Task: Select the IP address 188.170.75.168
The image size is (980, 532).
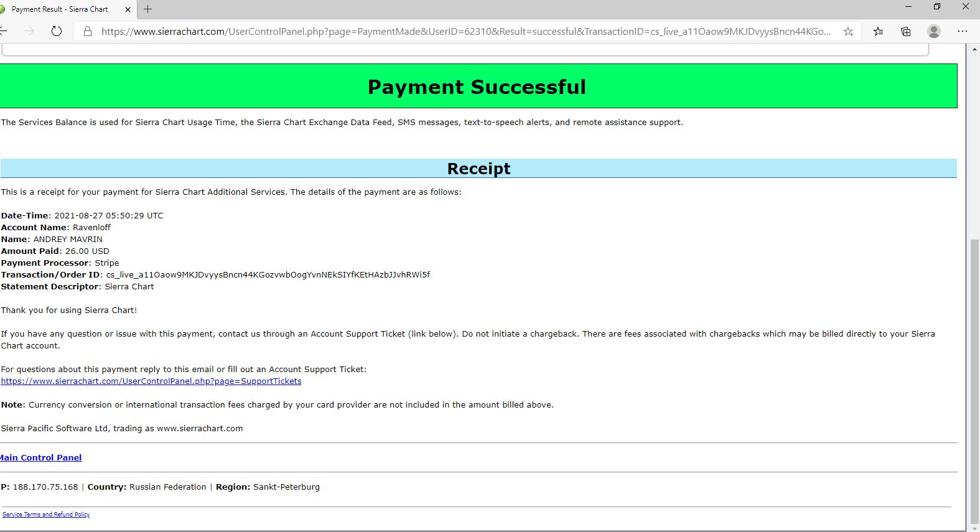Action: click(45, 487)
